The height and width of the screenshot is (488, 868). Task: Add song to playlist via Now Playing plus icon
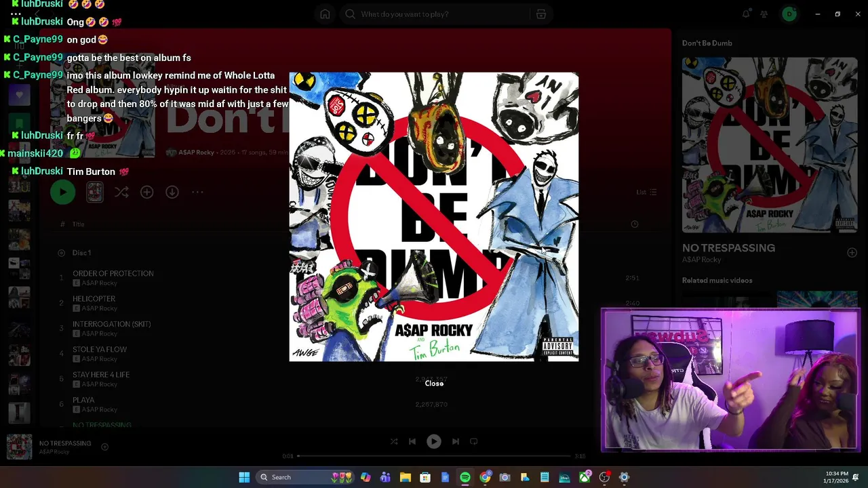852,252
